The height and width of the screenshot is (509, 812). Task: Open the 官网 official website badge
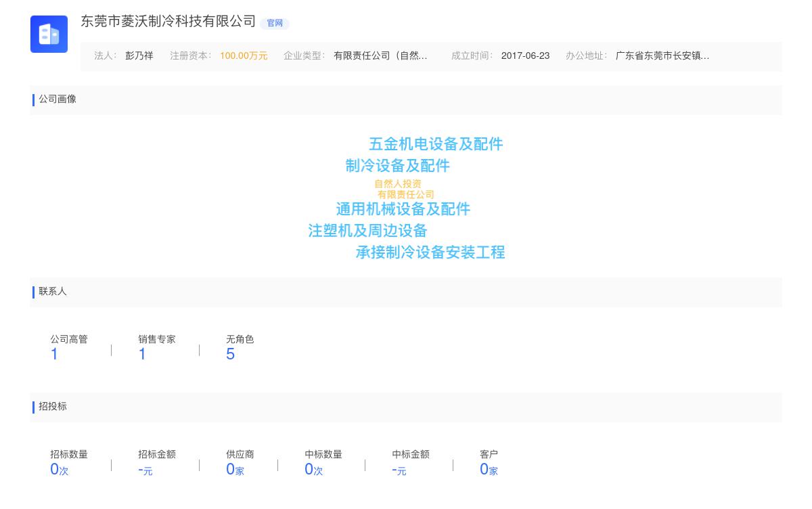pyautogui.click(x=275, y=23)
